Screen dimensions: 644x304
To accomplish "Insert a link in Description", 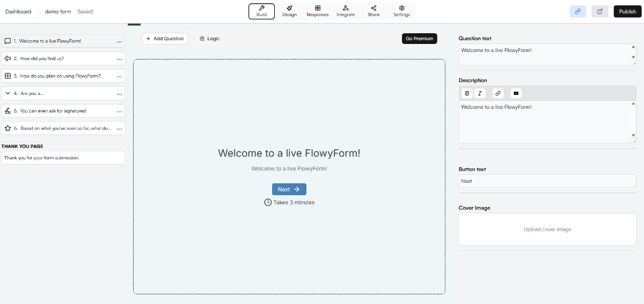I will [x=498, y=93].
